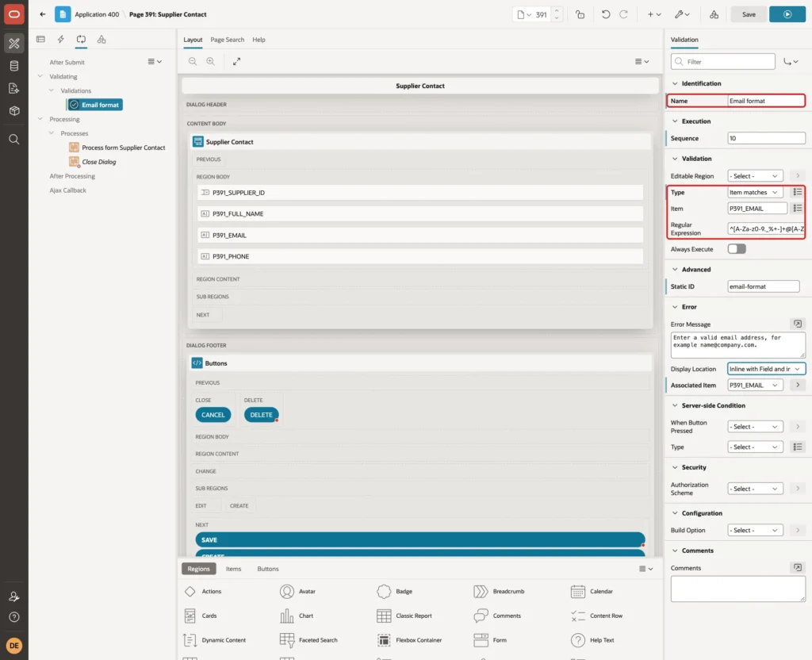Open administration user icon in sidebar
Screen dimensions: 812x660
tap(14, 597)
